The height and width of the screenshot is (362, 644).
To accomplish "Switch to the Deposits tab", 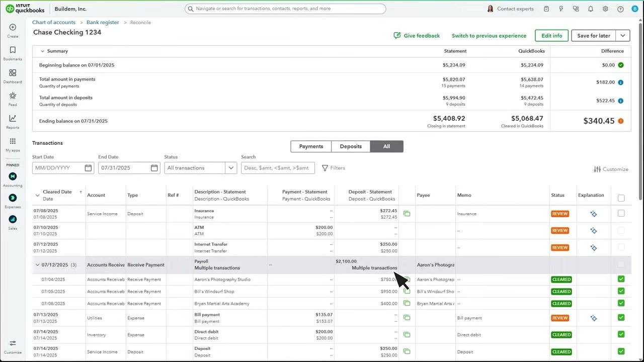I will click(x=351, y=146).
